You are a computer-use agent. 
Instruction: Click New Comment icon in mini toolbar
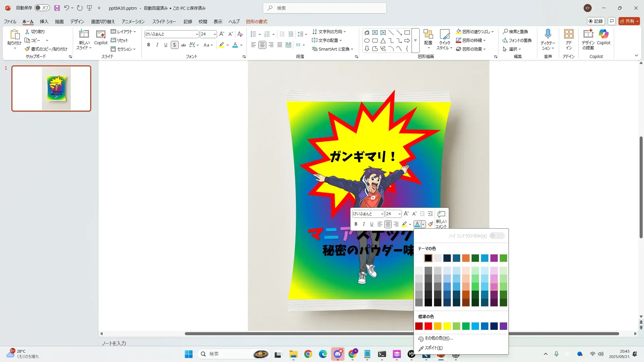point(441,214)
